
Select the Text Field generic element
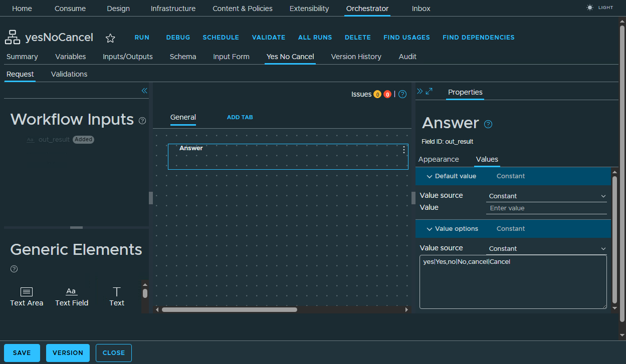coord(72,296)
